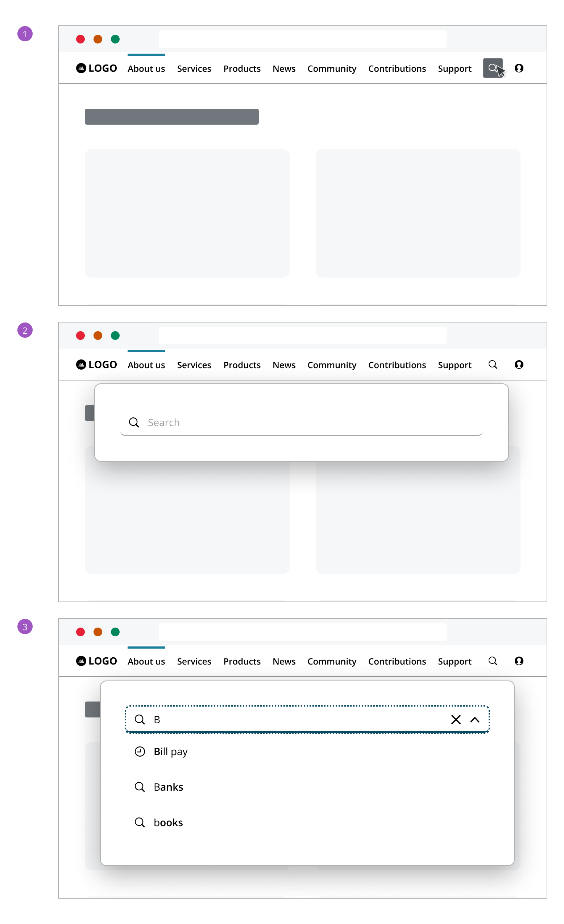Click LOGO in the second mockup header
Viewport: 564px width, 924px height.
96,365
